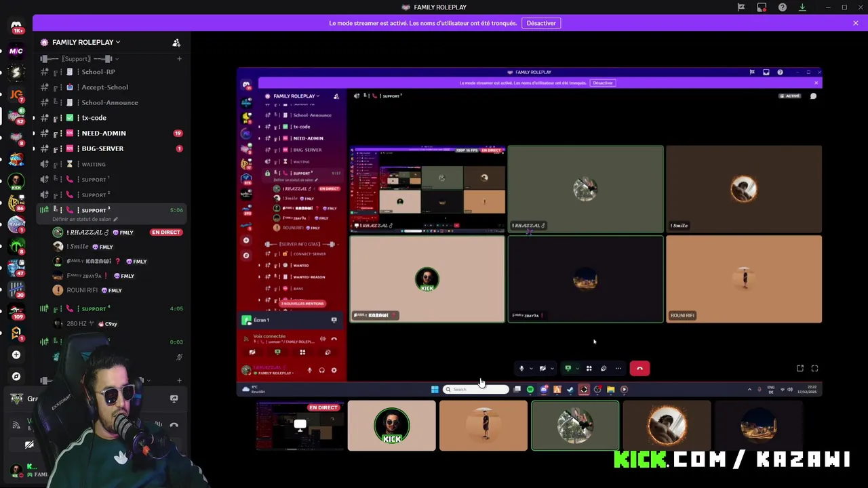Viewport: 868px width, 488px height.
Task: Open the server icon with badge 30
Action: click(x=16, y=289)
